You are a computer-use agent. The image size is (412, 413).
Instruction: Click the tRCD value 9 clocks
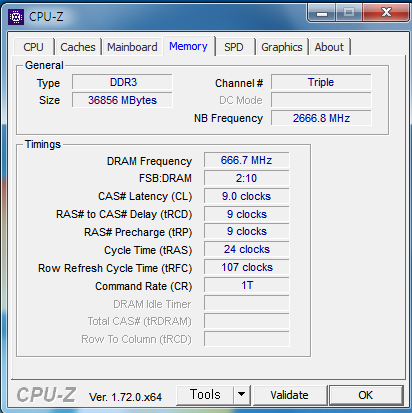(x=247, y=214)
